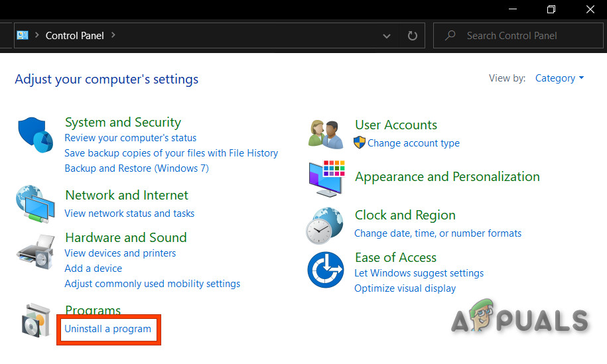Click Optimize visual display link
607x364 pixels.
[x=405, y=288]
